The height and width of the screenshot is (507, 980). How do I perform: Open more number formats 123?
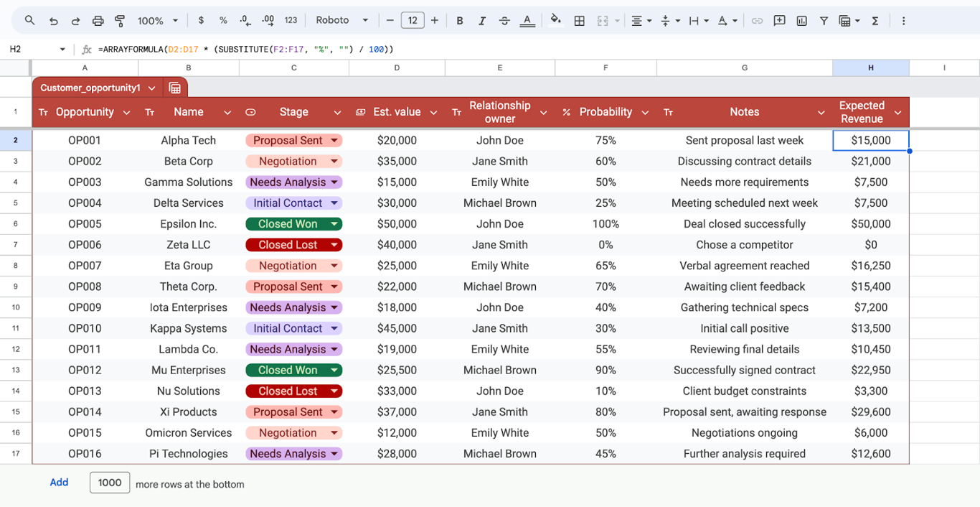point(291,21)
